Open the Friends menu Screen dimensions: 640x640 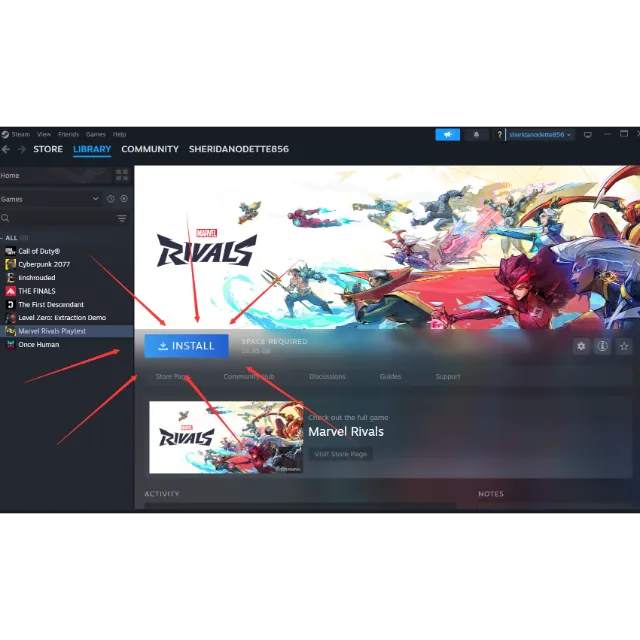[68, 134]
